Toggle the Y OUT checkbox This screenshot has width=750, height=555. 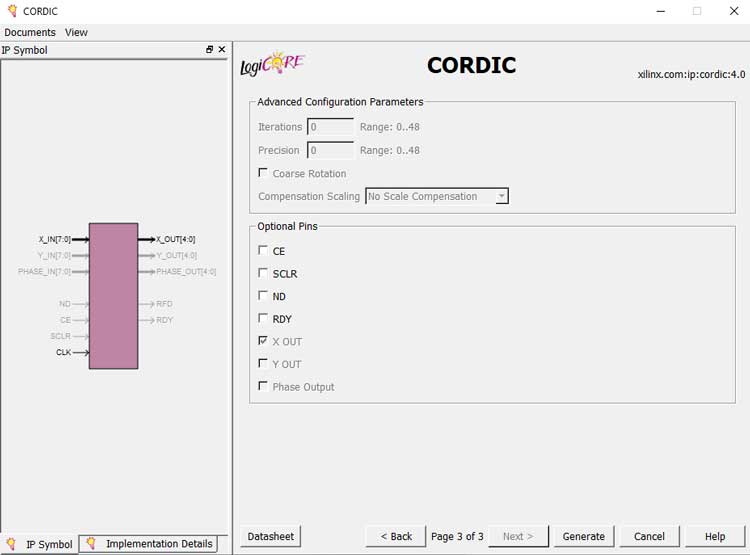(x=263, y=363)
